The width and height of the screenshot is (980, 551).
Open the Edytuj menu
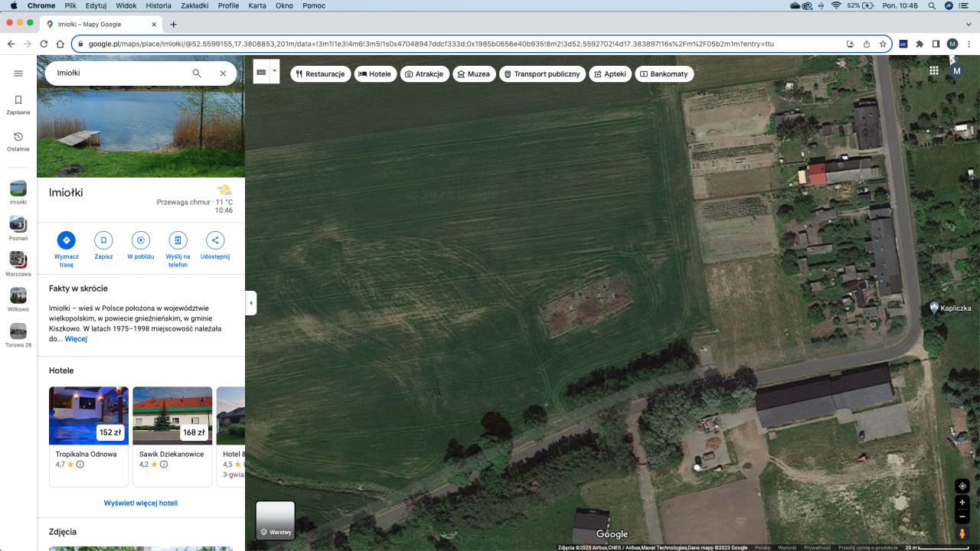(96, 5)
